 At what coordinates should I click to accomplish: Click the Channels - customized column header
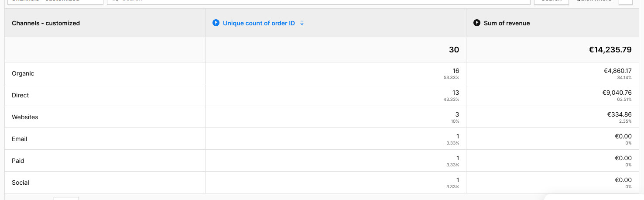tap(46, 23)
